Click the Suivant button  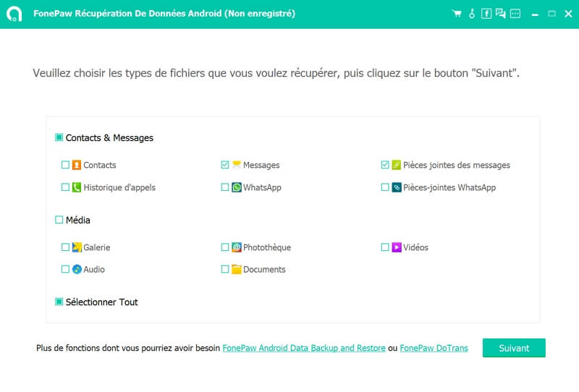pos(514,348)
